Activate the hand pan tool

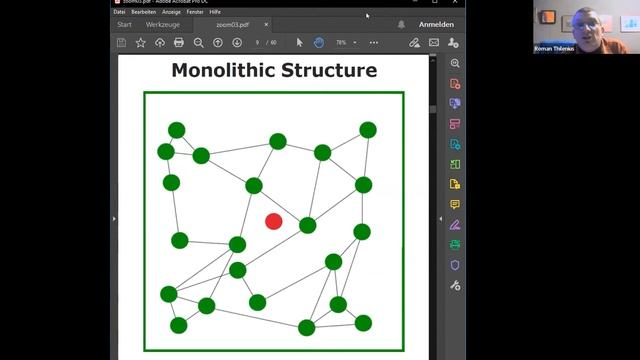[319, 42]
